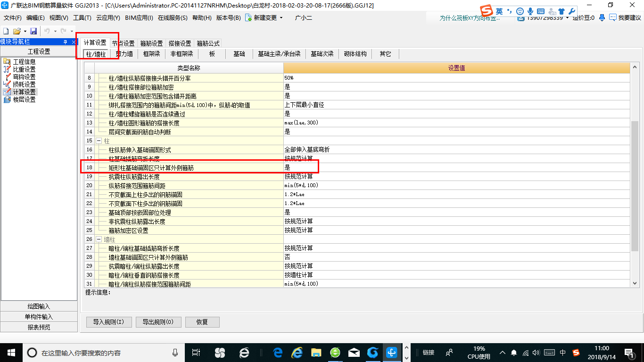Expand the 新建变更 dropdown arrow
The image size is (644, 362).
coord(281,18)
